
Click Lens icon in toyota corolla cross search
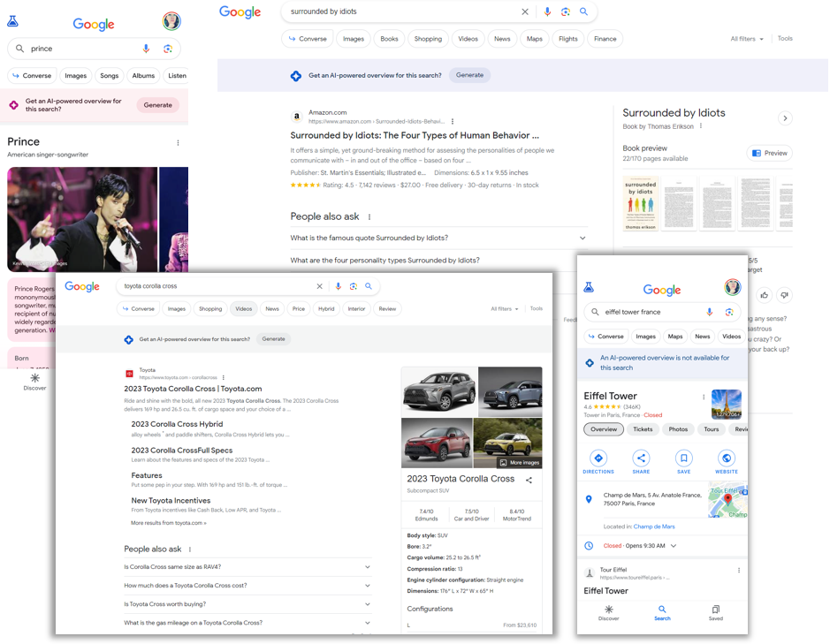[353, 286]
